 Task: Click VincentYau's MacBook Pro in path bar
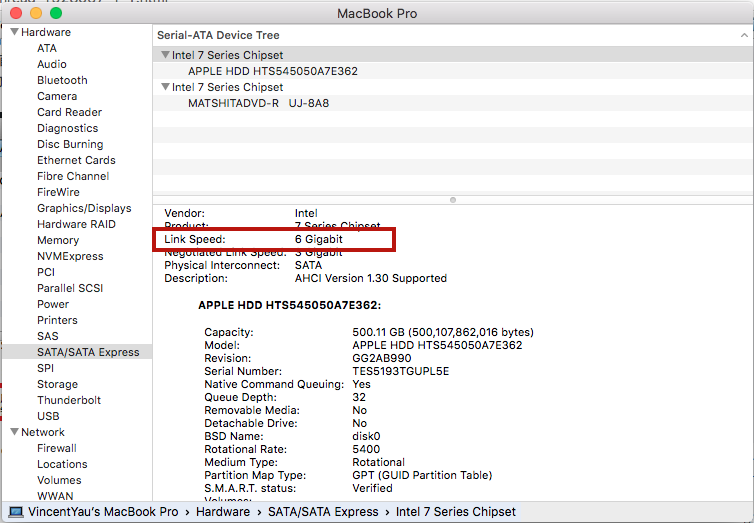[103, 512]
